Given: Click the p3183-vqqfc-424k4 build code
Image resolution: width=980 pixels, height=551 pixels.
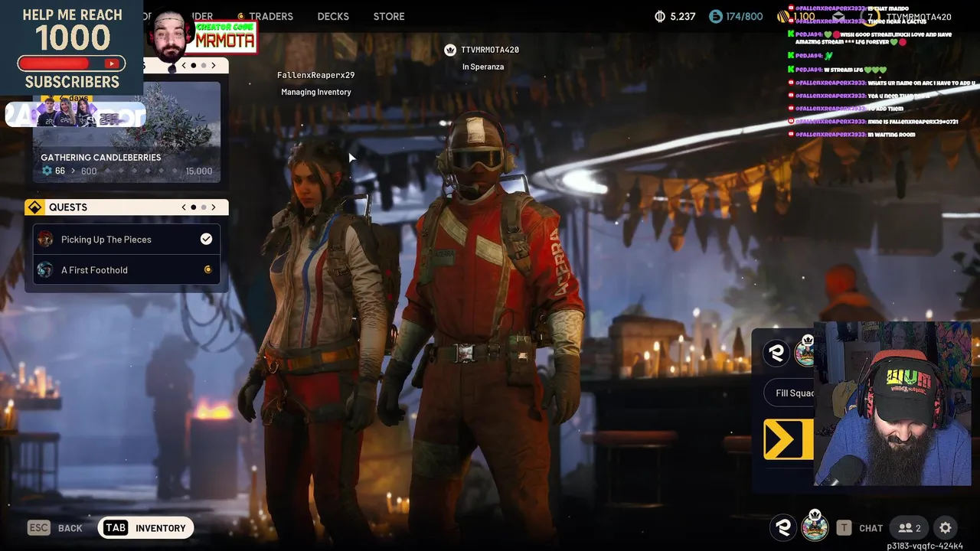Looking at the screenshot, I should pyautogui.click(x=925, y=546).
